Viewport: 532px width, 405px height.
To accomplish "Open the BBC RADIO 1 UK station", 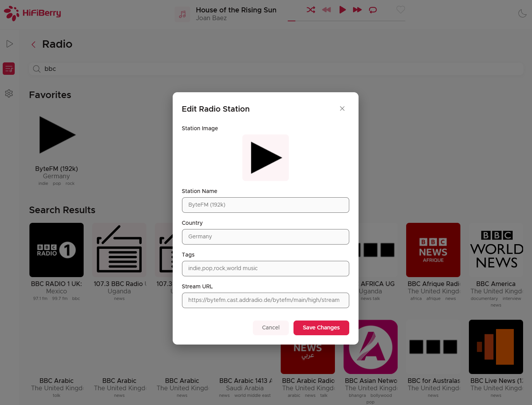I will (57, 250).
